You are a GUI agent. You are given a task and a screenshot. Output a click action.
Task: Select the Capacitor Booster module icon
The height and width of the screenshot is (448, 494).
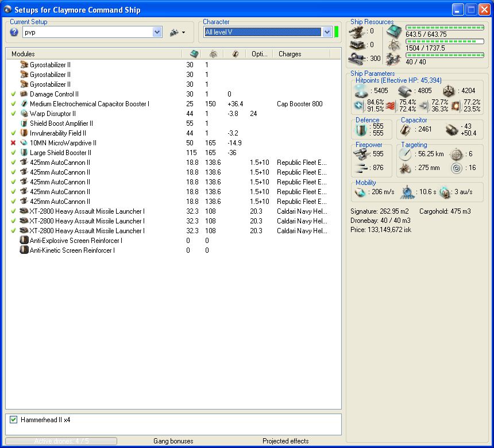click(24, 103)
